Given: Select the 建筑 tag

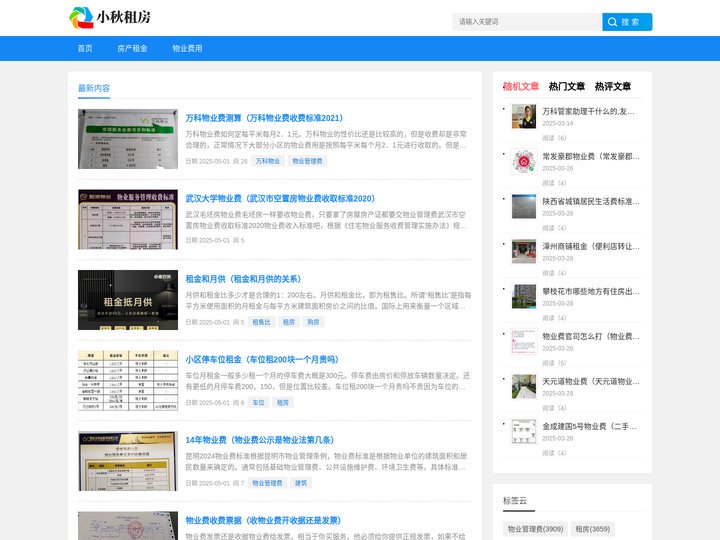Looking at the screenshot, I should [x=301, y=483].
